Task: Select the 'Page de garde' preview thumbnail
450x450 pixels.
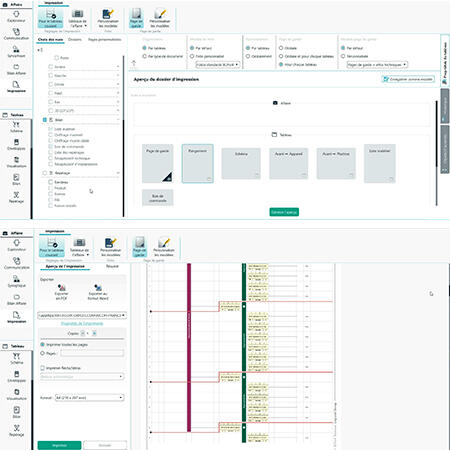Action: tap(158, 163)
